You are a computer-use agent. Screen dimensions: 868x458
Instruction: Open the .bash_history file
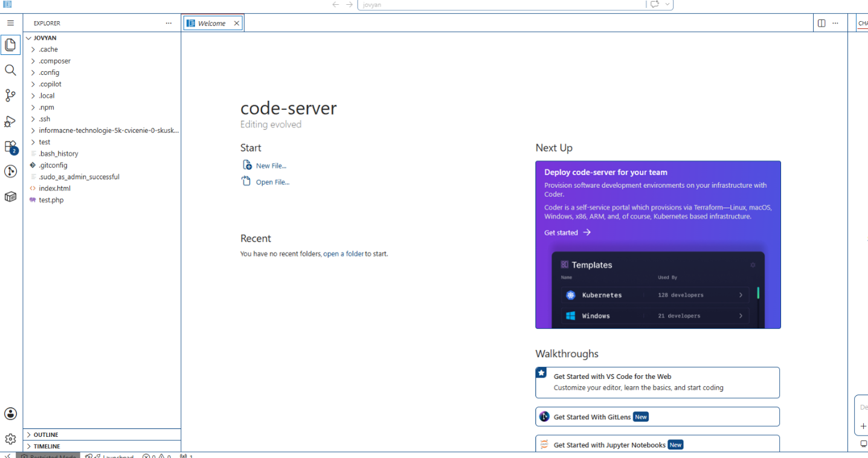pos(101,153)
